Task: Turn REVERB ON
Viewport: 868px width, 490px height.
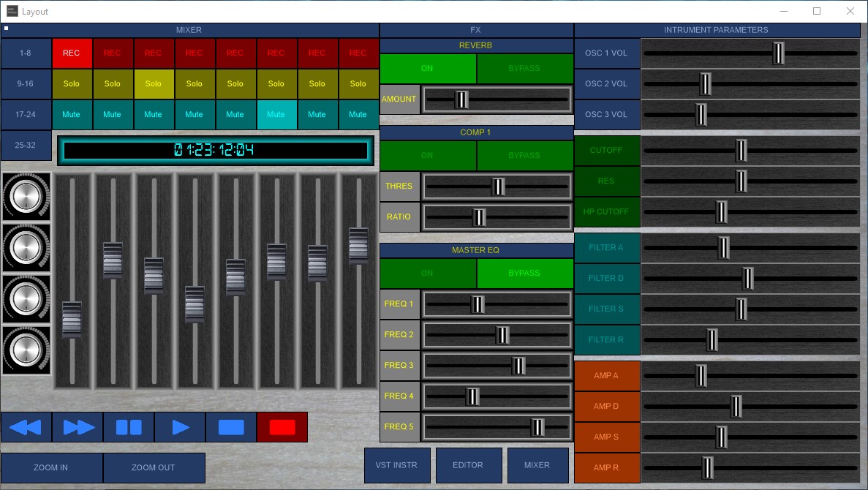Action: pos(427,68)
